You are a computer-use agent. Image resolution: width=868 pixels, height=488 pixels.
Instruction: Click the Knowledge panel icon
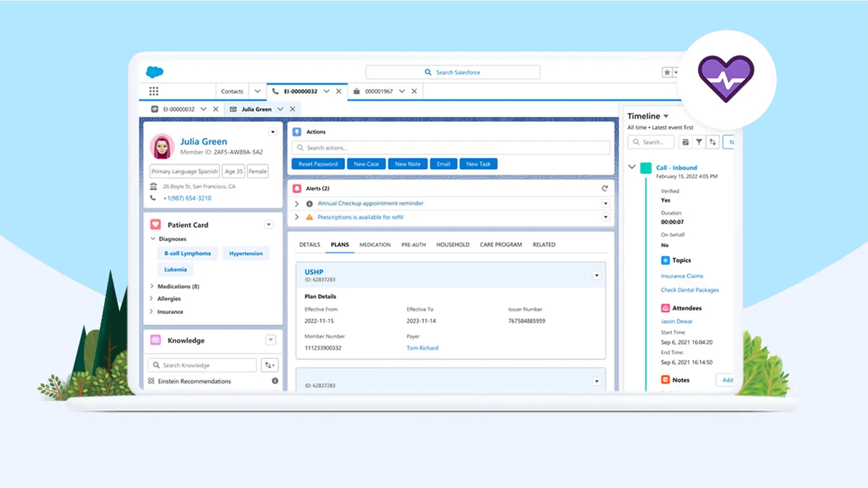pyautogui.click(x=155, y=340)
